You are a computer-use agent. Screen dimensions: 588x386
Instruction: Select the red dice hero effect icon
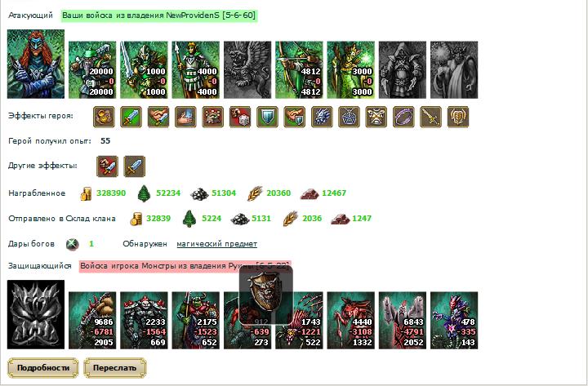pyautogui.click(x=240, y=117)
